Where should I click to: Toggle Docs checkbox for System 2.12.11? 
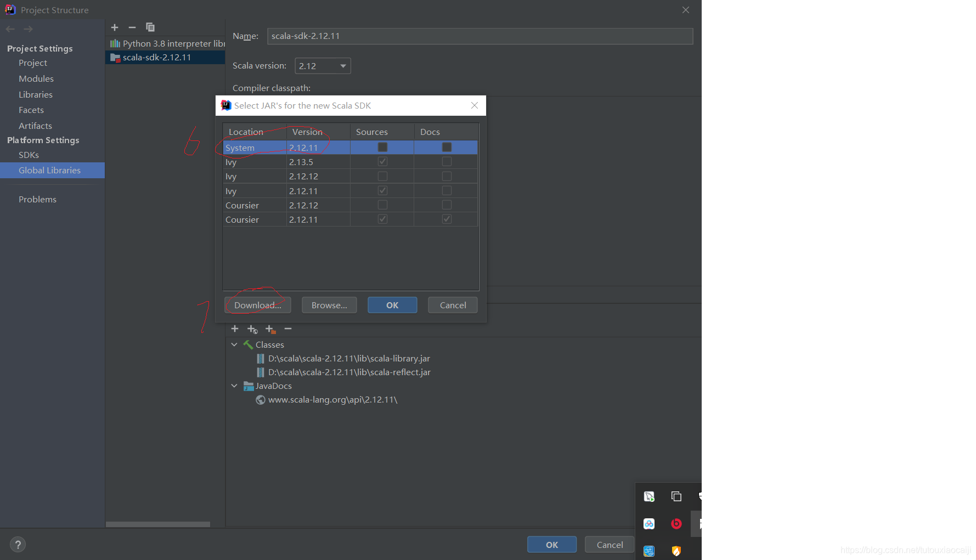pyautogui.click(x=447, y=147)
